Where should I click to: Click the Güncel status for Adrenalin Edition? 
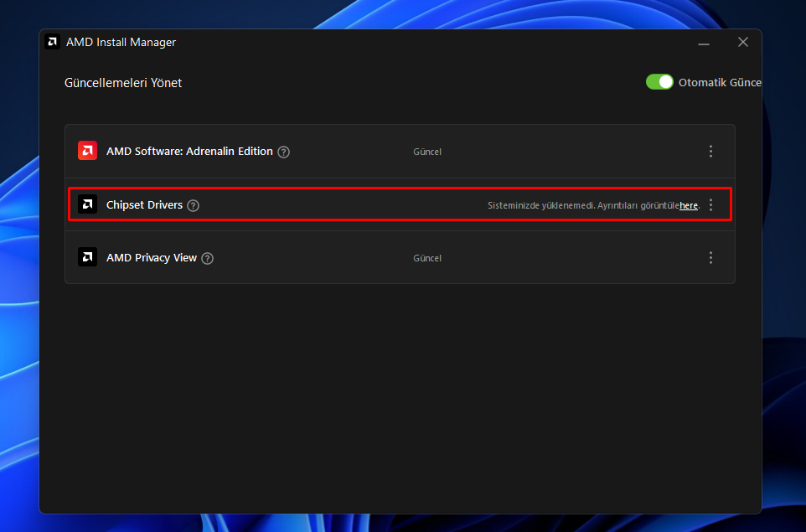(x=427, y=152)
